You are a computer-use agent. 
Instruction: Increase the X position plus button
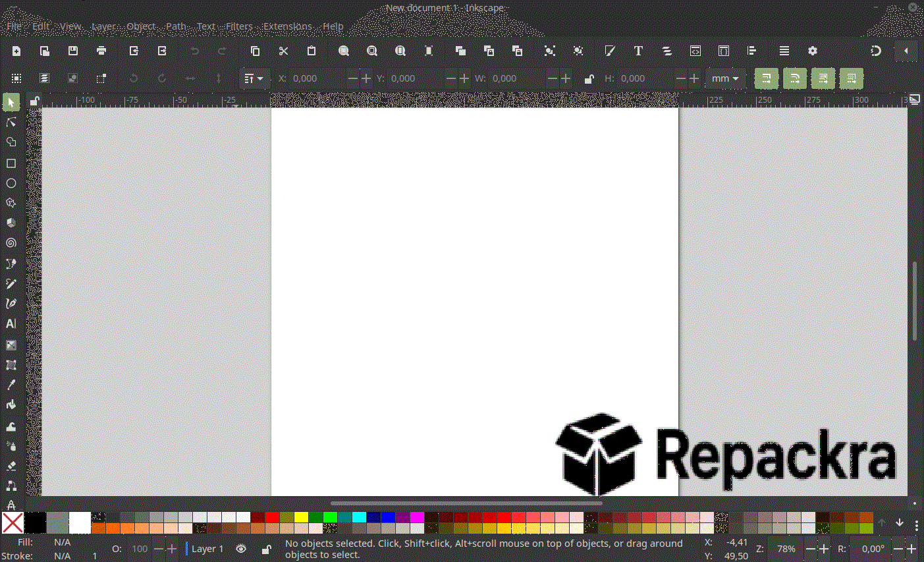point(367,78)
